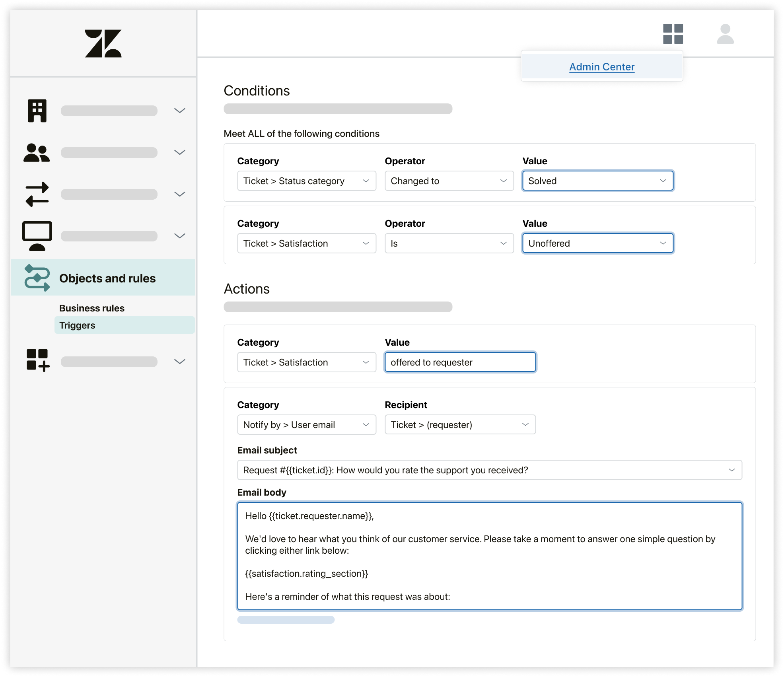Click the building/organization icon in sidebar

pyautogui.click(x=37, y=111)
